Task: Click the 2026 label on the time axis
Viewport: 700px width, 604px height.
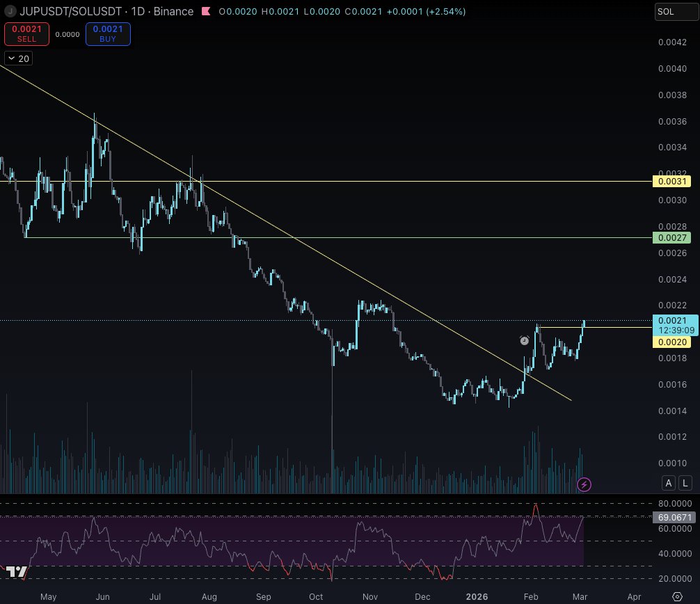Action: tap(477, 597)
